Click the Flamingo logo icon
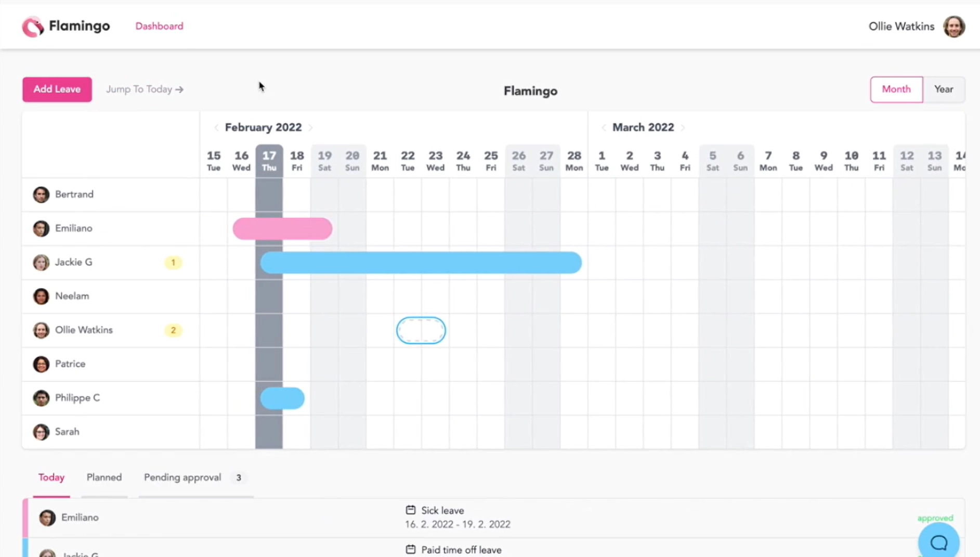Screen dimensions: 980x557 pos(33,27)
